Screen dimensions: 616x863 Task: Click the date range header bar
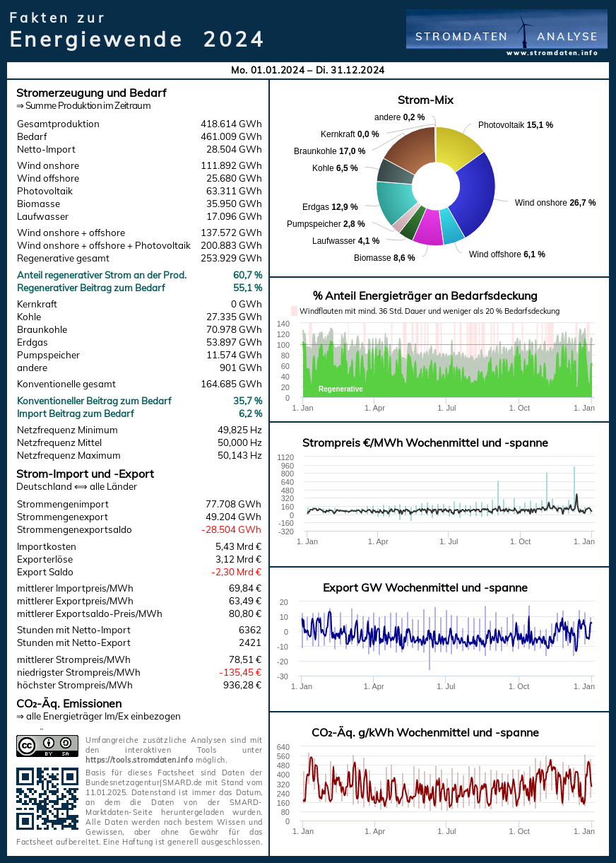pyautogui.click(x=307, y=70)
